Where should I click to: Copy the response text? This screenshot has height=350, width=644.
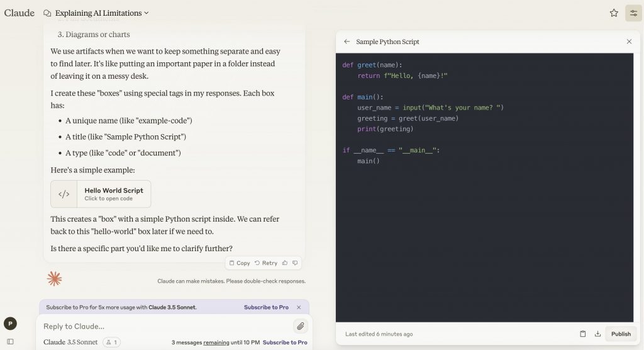240,262
